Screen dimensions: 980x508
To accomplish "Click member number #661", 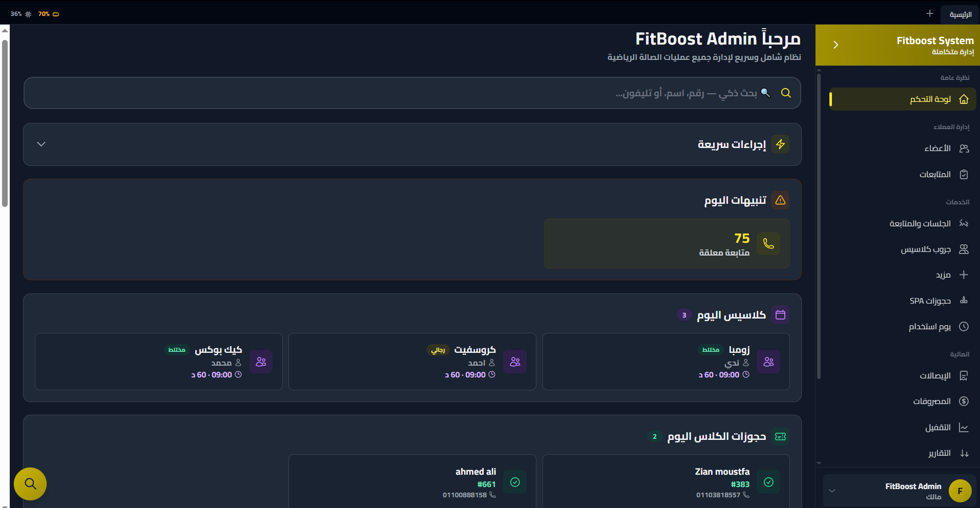I will (x=486, y=484).
